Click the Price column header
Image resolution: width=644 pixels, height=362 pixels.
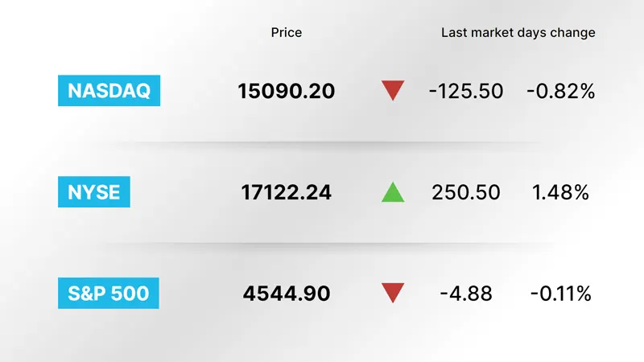click(x=287, y=32)
